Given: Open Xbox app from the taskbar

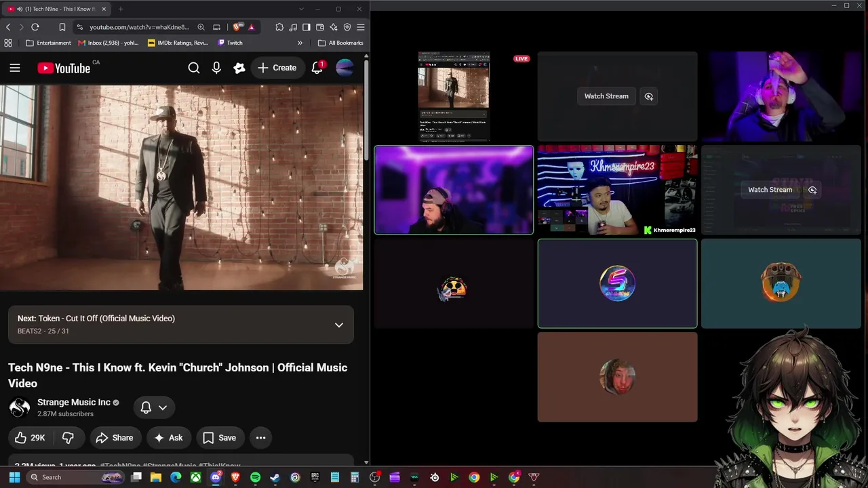Looking at the screenshot, I should [195, 477].
